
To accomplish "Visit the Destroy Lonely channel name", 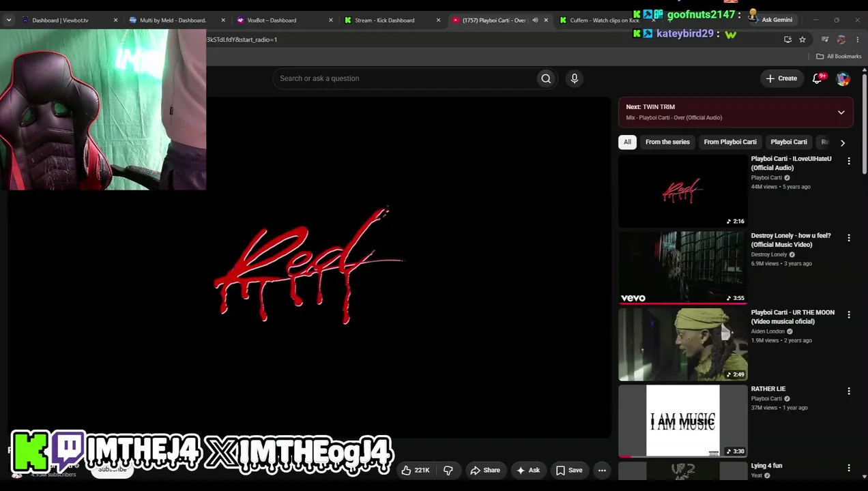I will 769,254.
